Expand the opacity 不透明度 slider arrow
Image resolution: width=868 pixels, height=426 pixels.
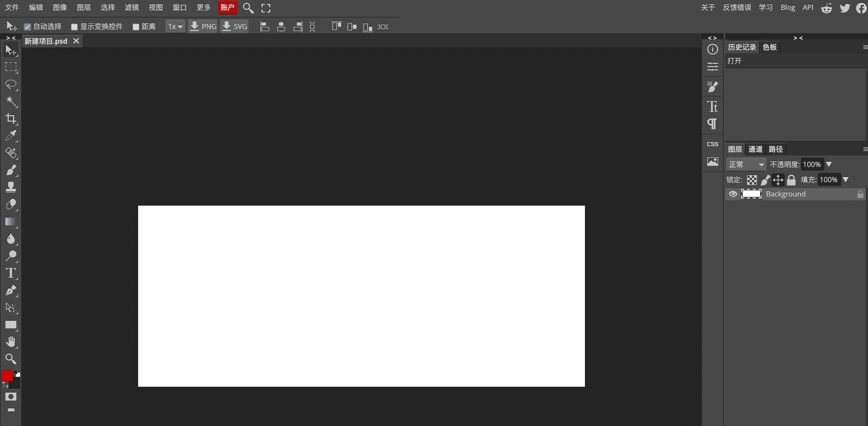829,164
